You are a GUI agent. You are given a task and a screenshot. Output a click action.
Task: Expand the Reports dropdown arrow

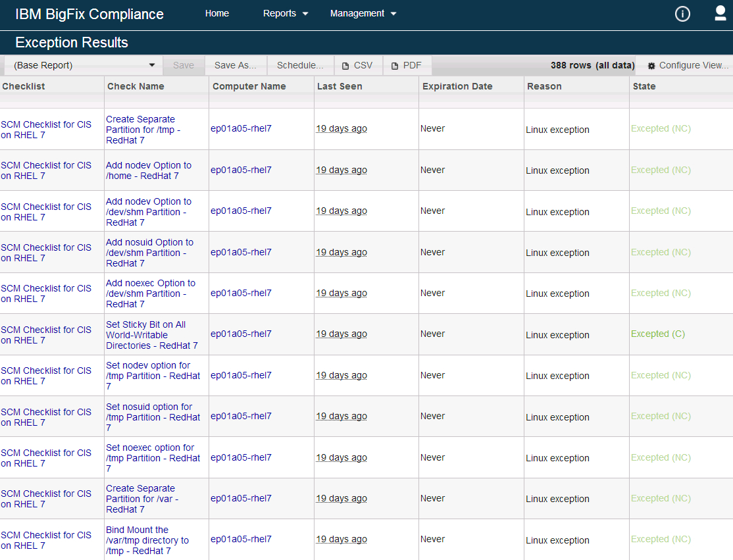305,14
